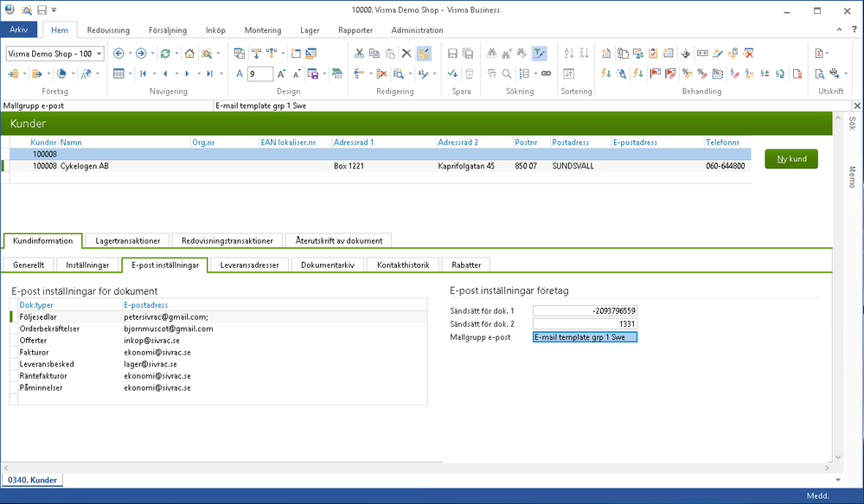The height and width of the screenshot is (504, 864).
Task: Click the Sändsätt för dok. 1 field
Action: (585, 310)
